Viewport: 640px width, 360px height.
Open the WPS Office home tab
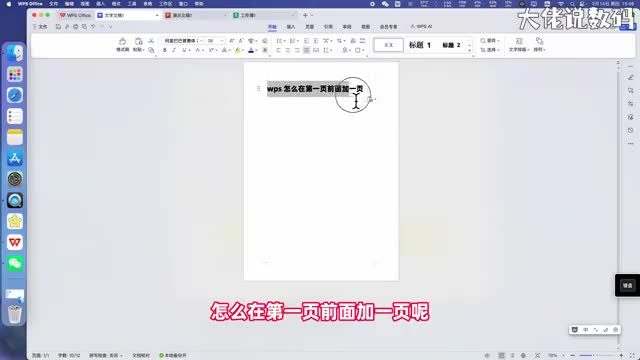(x=76, y=15)
